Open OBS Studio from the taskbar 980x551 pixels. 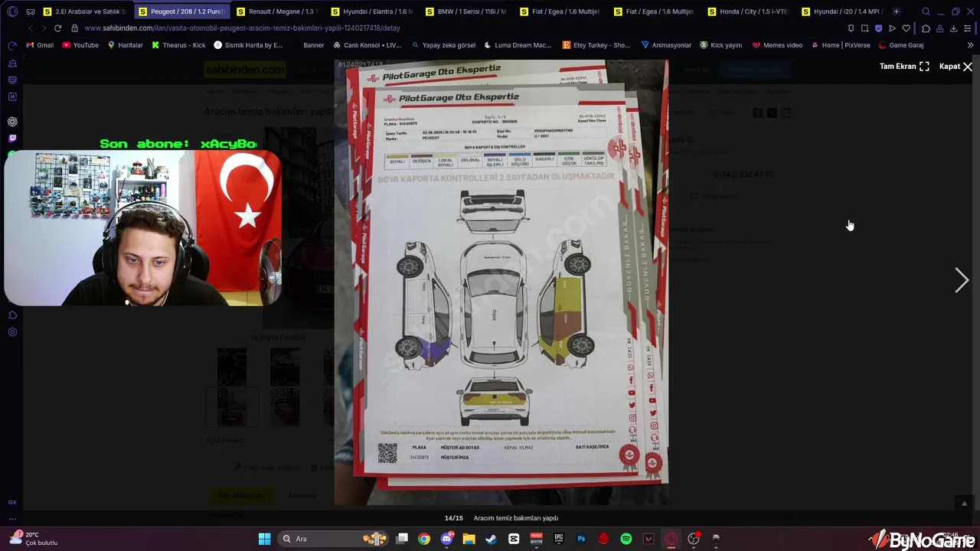click(694, 539)
